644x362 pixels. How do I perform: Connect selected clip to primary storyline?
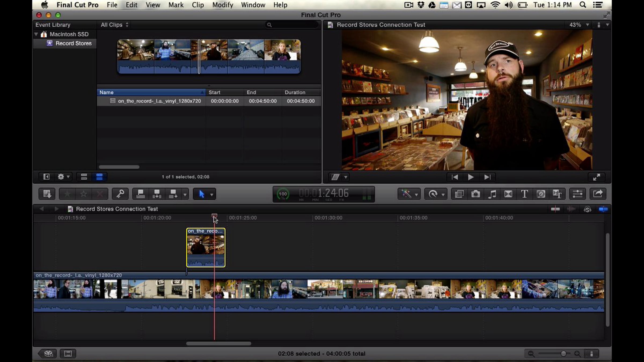pyautogui.click(x=140, y=194)
